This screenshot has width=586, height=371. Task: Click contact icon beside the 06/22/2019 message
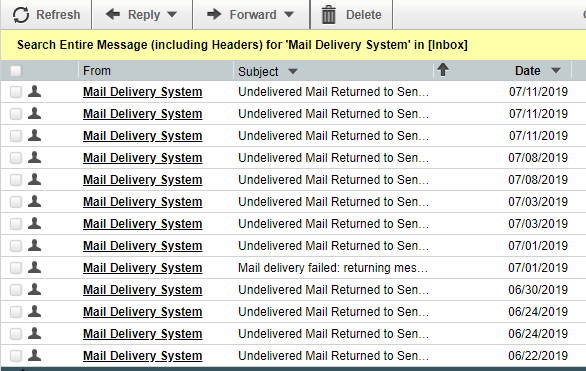tap(34, 355)
